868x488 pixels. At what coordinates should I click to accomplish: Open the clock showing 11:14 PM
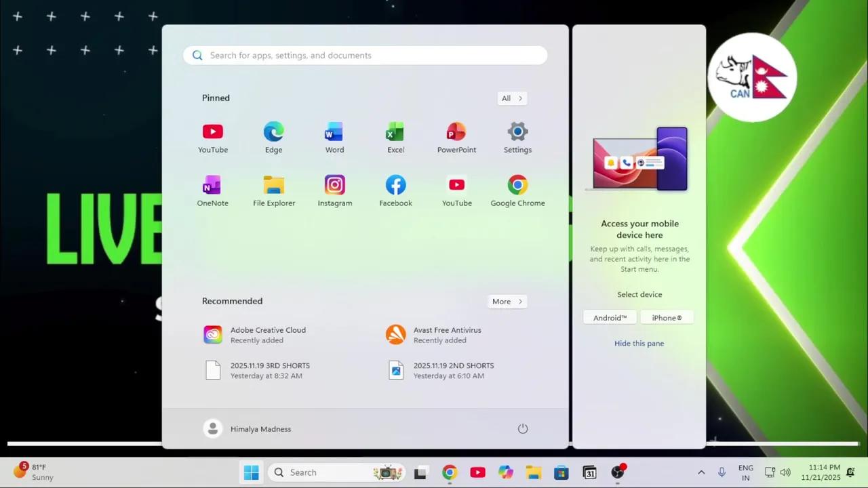click(x=821, y=472)
